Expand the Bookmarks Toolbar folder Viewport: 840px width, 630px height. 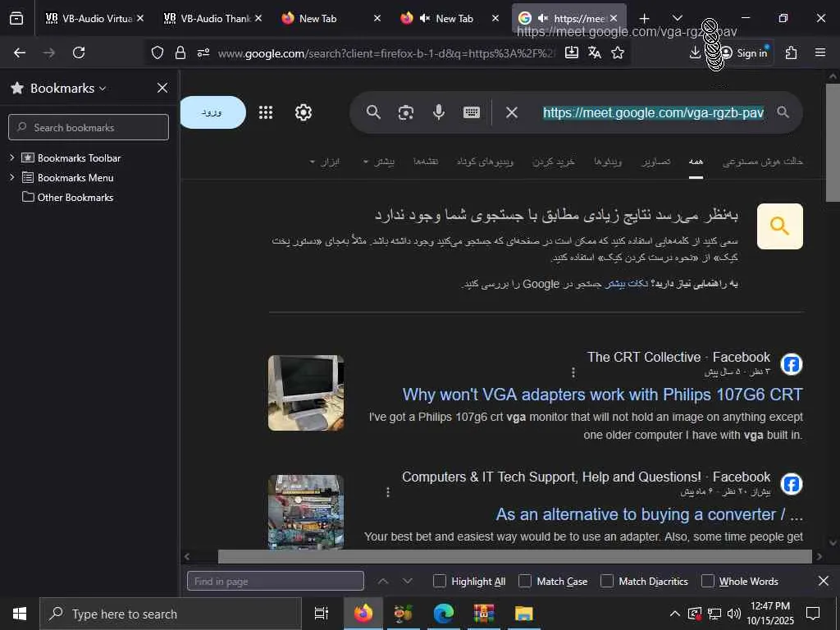(11, 157)
